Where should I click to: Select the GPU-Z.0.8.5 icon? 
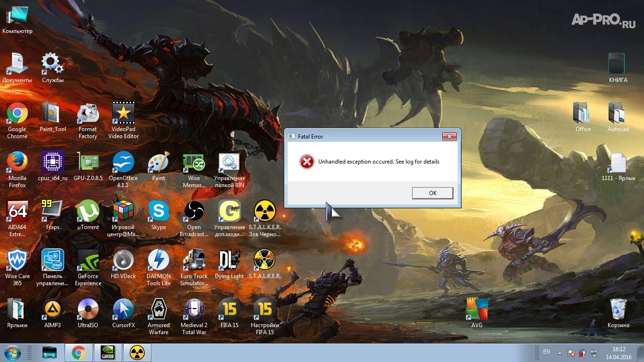88,167
